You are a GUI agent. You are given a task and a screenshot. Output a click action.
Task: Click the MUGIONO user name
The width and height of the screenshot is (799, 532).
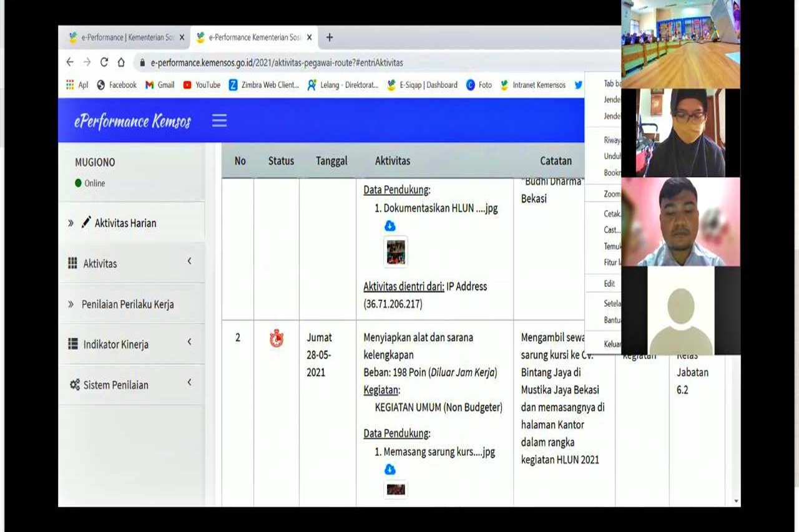pos(95,162)
